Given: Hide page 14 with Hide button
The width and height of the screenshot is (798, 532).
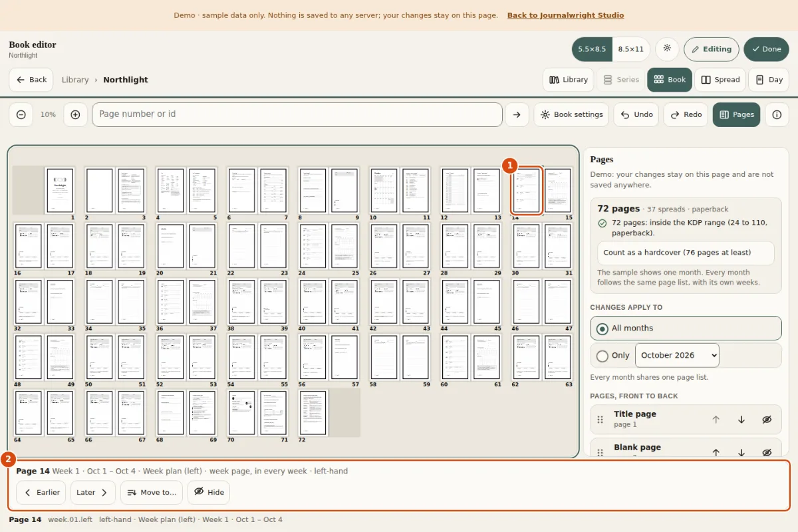Looking at the screenshot, I should [x=209, y=493].
